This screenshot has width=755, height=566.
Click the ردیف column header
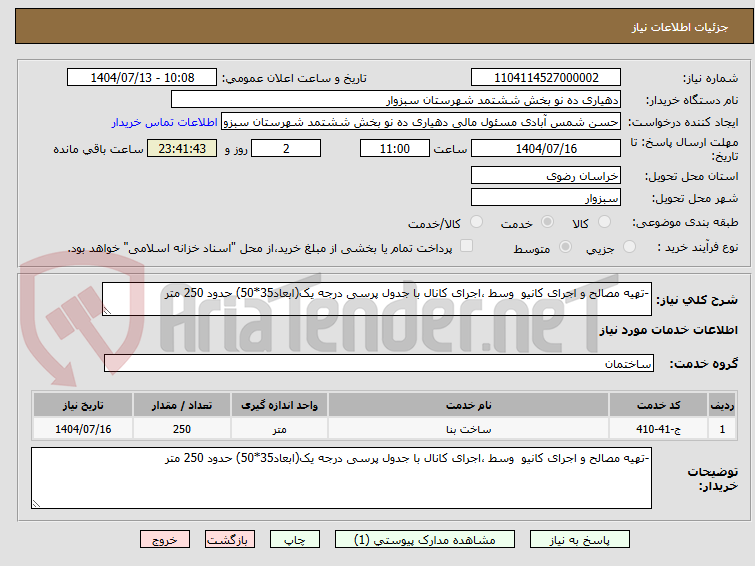point(722,405)
